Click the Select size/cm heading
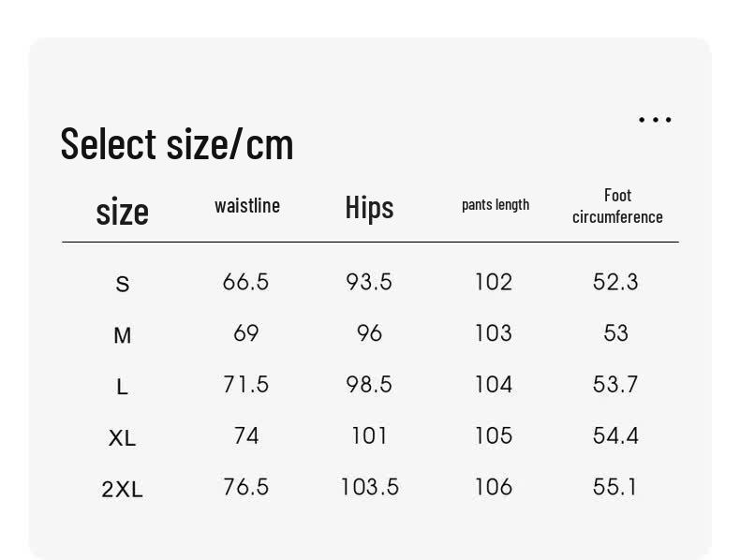740x560 pixels. (177, 144)
